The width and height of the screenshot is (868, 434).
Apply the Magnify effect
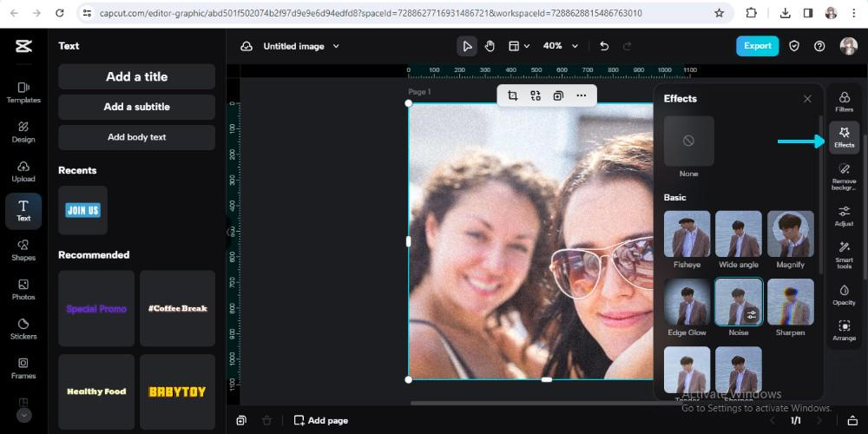[791, 233]
